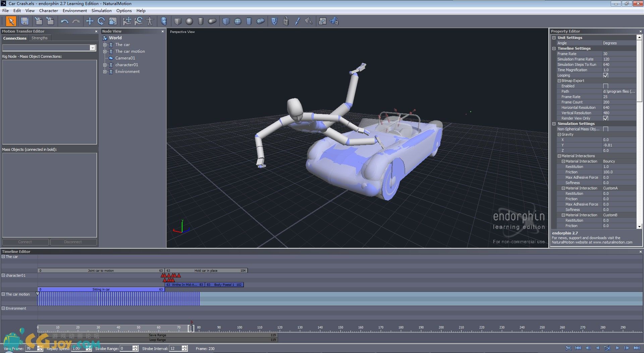Image resolution: width=644 pixels, height=353 pixels.
Task: Expand character01 node in Node View
Action: click(x=105, y=65)
